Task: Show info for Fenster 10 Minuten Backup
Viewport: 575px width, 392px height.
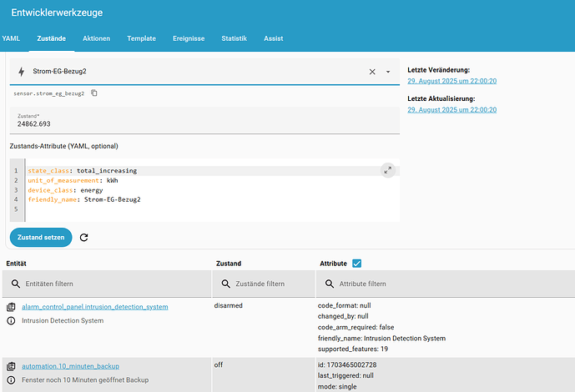Action: [11, 380]
